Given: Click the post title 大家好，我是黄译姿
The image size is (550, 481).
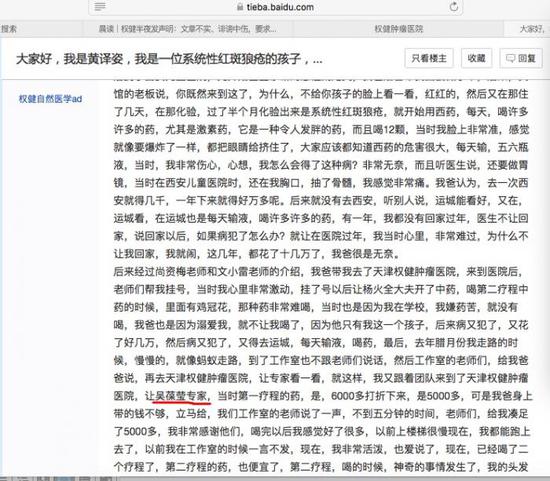Looking at the screenshot, I should pyautogui.click(x=169, y=59).
